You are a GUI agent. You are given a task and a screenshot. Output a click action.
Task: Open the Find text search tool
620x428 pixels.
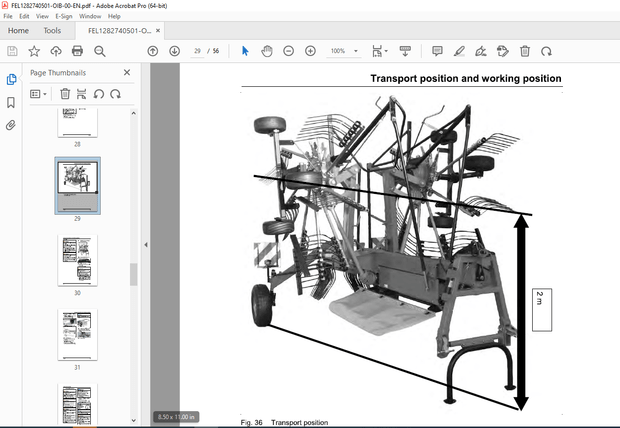100,51
